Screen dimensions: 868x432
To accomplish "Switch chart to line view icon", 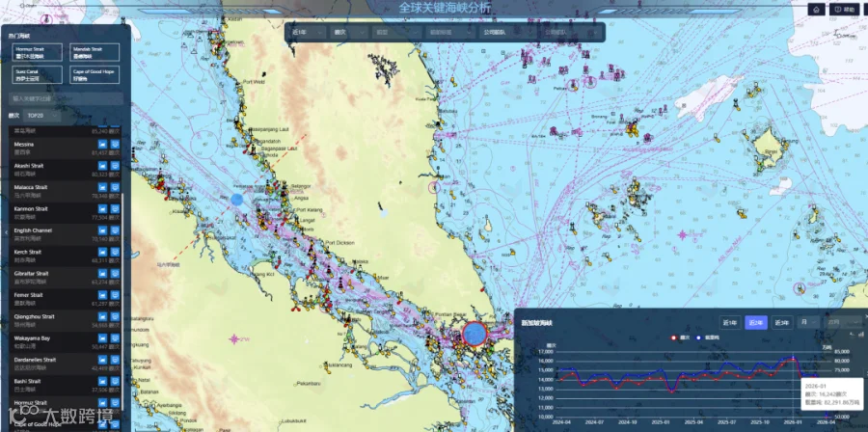I will coord(852,334).
